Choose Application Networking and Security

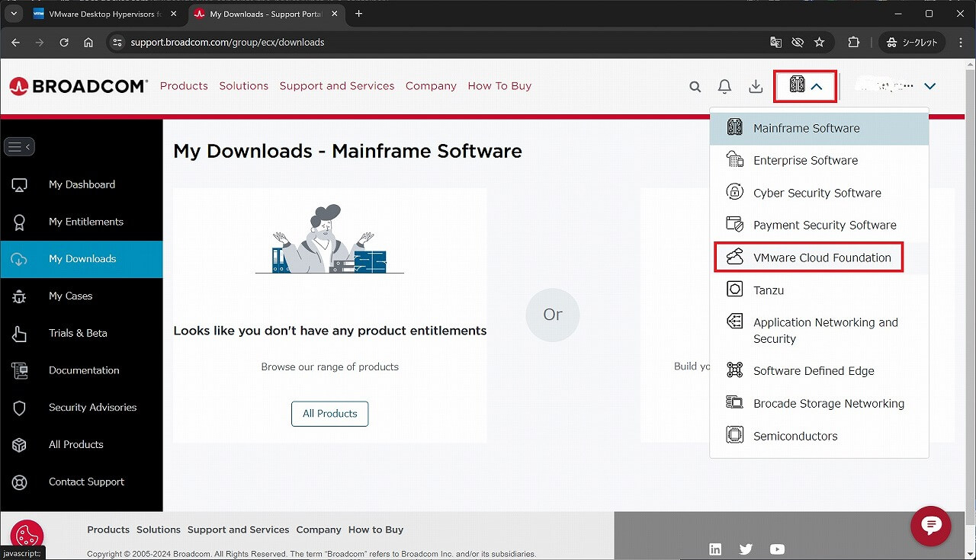(819, 331)
